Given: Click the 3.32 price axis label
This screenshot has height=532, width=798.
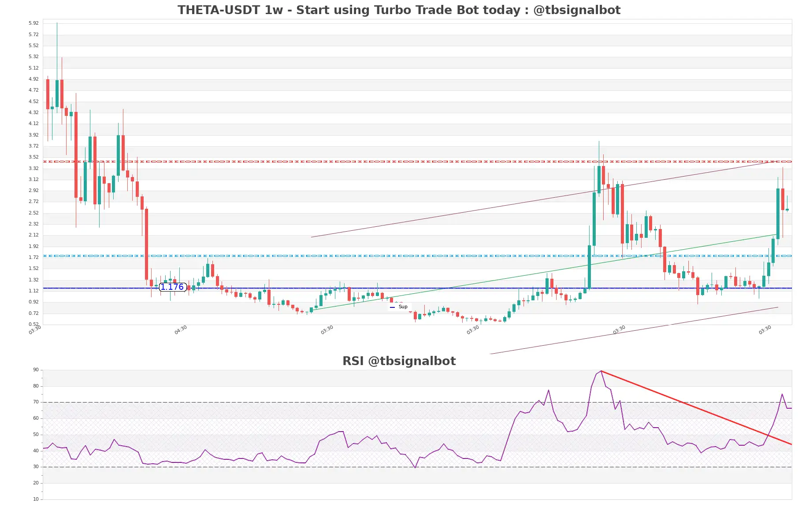Looking at the screenshot, I should [x=33, y=168].
